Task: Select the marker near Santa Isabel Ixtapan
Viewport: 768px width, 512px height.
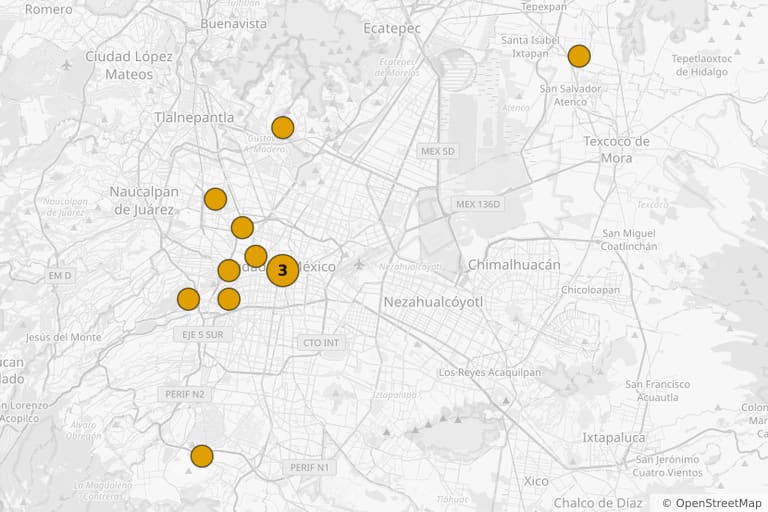Action: click(579, 56)
